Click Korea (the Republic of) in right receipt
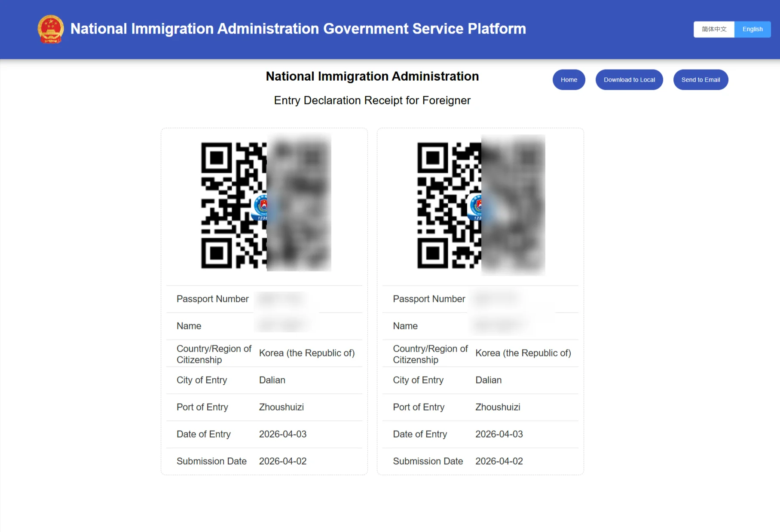Viewport: 780px width, 532px height. pyautogui.click(x=523, y=353)
